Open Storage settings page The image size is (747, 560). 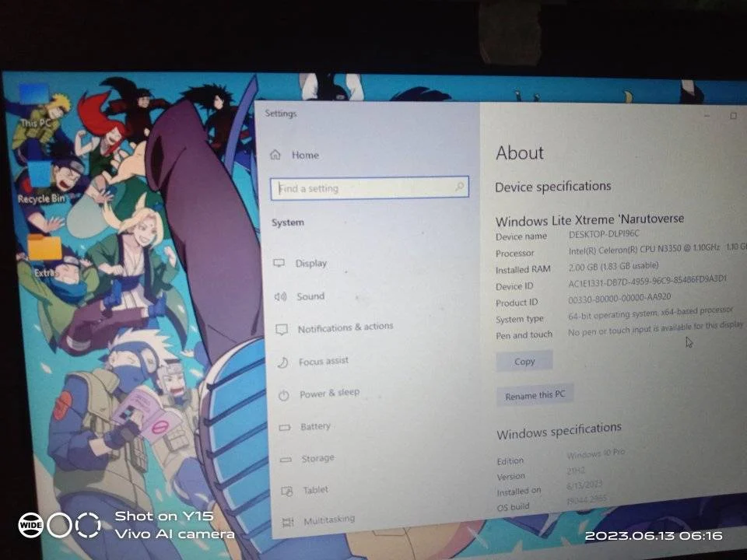(317, 458)
